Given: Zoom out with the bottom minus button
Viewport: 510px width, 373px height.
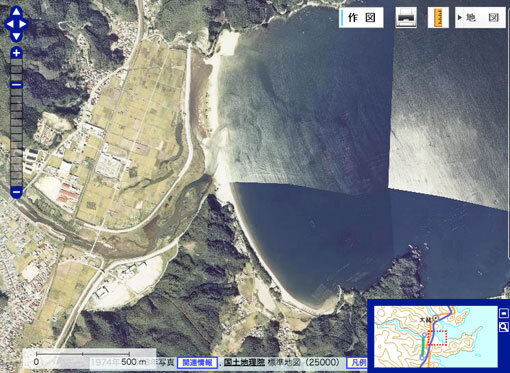Looking at the screenshot, I should [x=16, y=192].
